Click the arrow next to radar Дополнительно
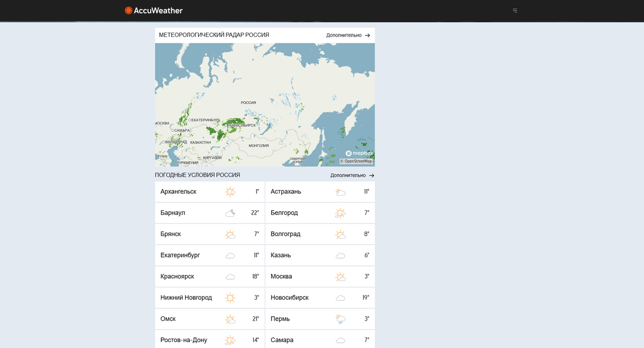 pyautogui.click(x=368, y=35)
